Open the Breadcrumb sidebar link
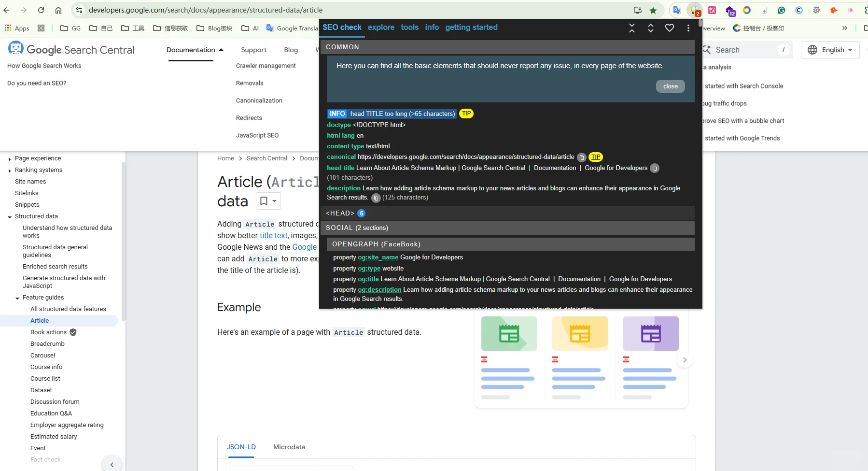 coord(47,344)
